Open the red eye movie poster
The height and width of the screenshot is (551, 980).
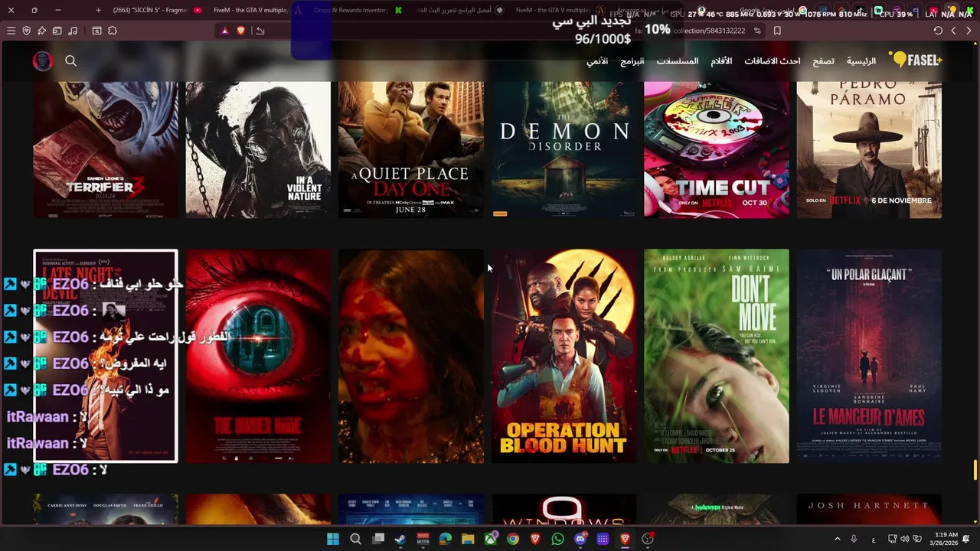pyautogui.click(x=258, y=356)
